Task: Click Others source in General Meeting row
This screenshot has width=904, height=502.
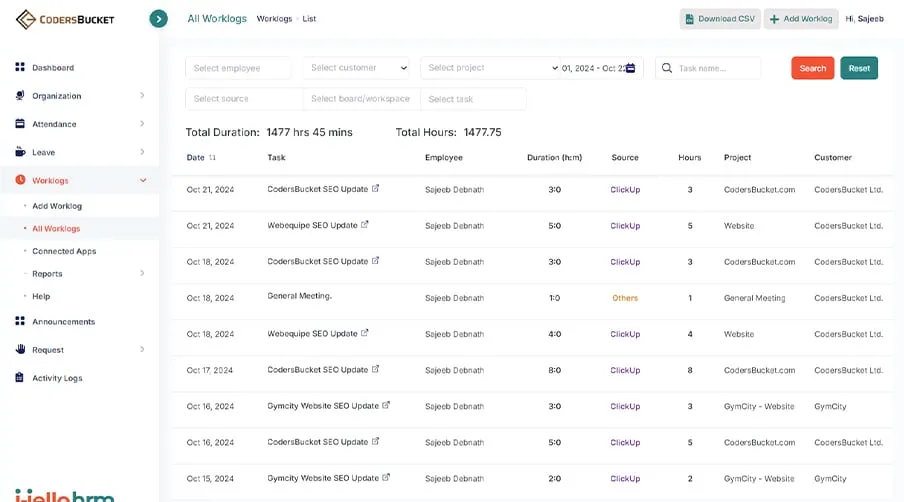Action: click(x=625, y=298)
